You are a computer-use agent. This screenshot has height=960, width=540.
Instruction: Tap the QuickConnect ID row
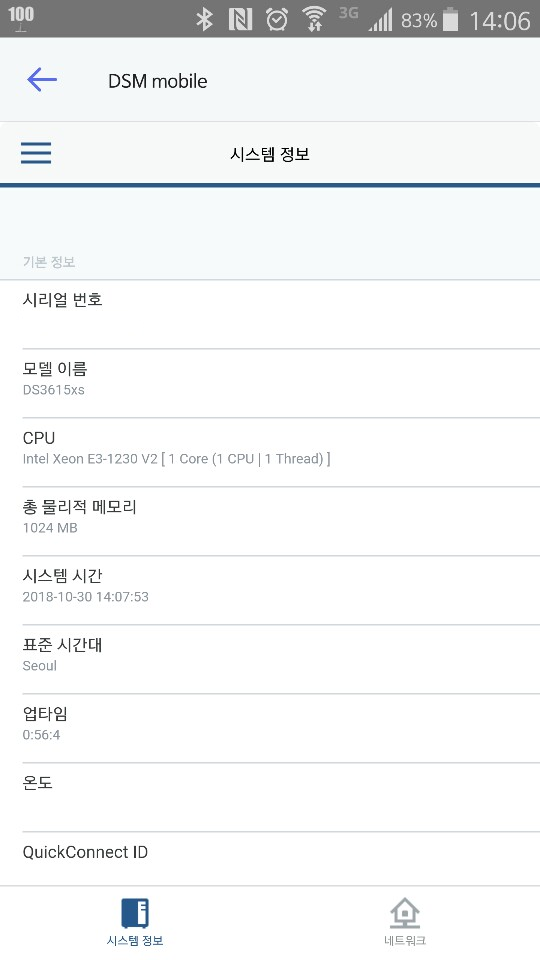click(270, 859)
